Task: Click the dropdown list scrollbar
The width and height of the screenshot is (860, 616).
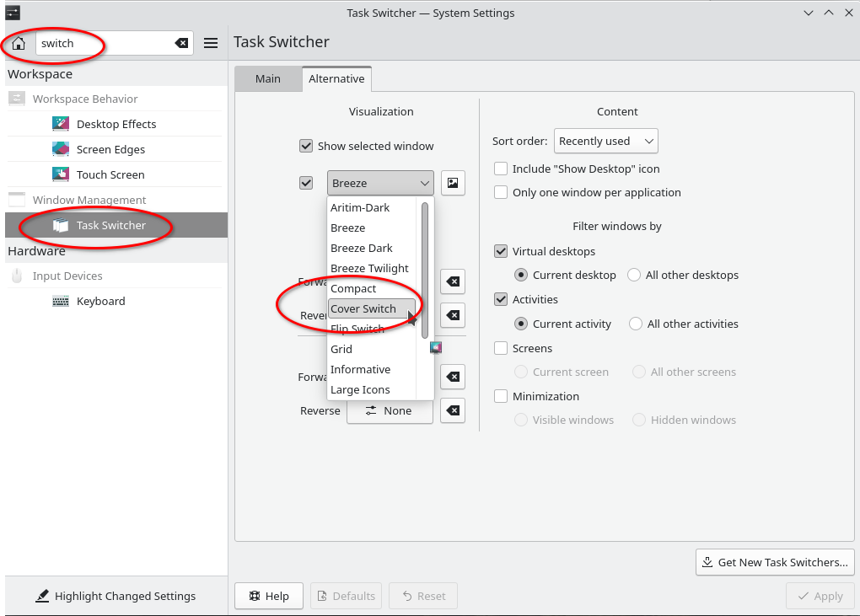Action: pos(425,270)
